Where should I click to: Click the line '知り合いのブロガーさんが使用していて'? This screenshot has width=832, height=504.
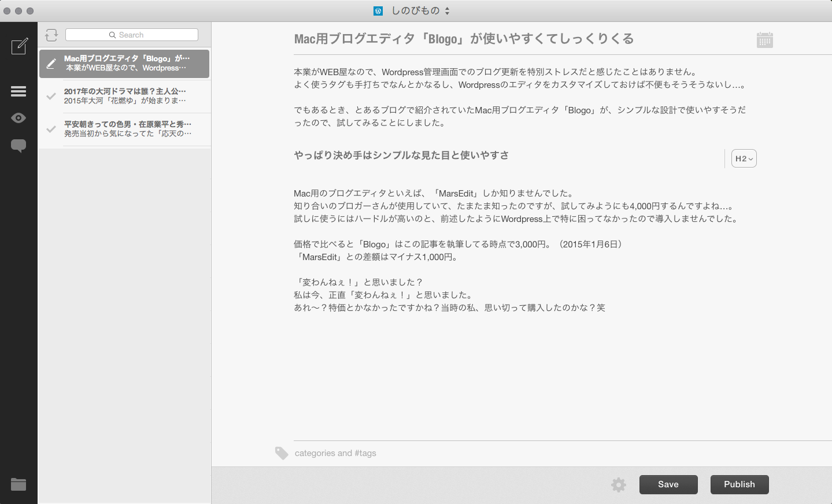point(513,206)
